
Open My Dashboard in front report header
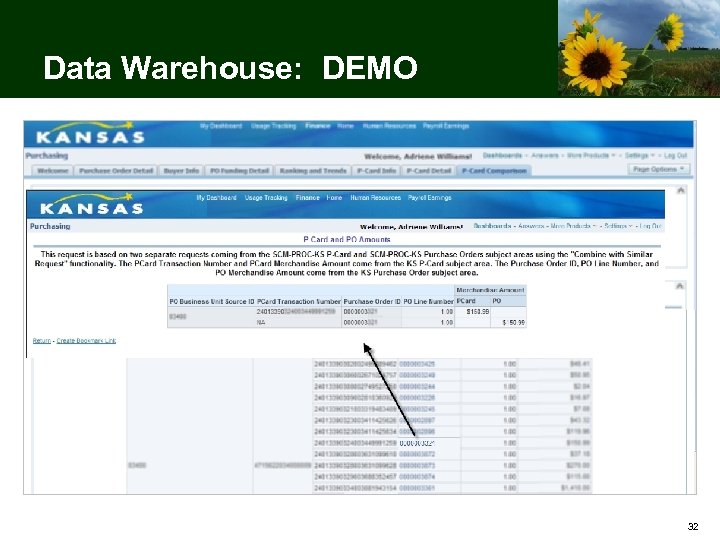216,197
